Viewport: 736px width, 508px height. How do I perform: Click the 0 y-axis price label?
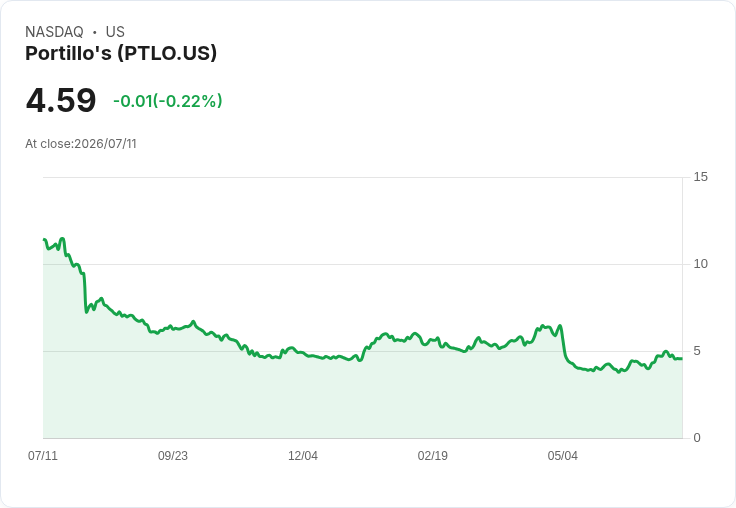(697, 438)
